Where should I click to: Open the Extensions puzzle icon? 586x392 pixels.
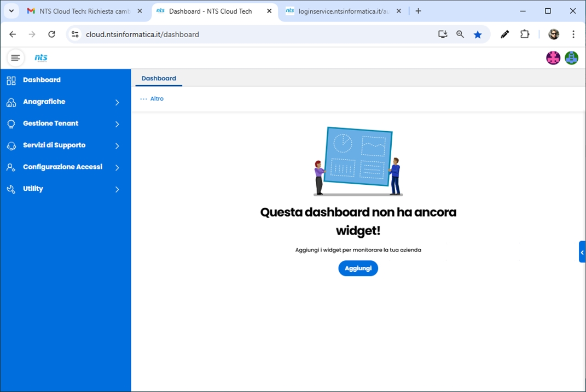click(x=525, y=34)
